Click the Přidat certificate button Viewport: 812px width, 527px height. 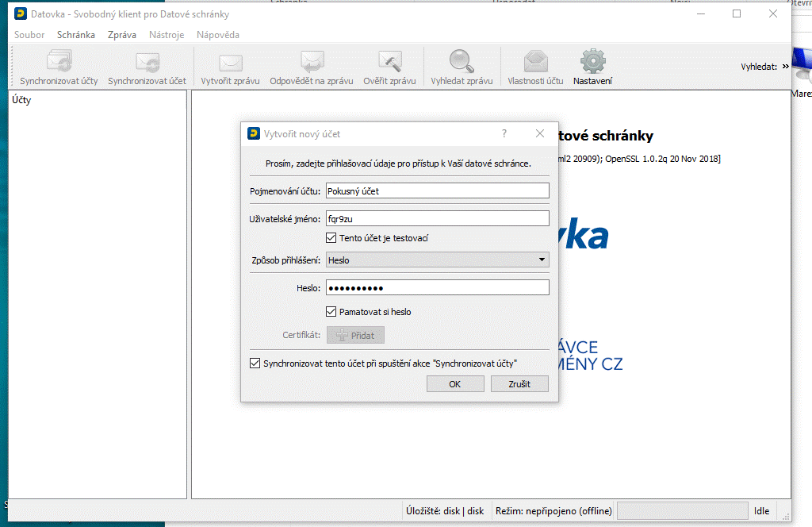(355, 335)
